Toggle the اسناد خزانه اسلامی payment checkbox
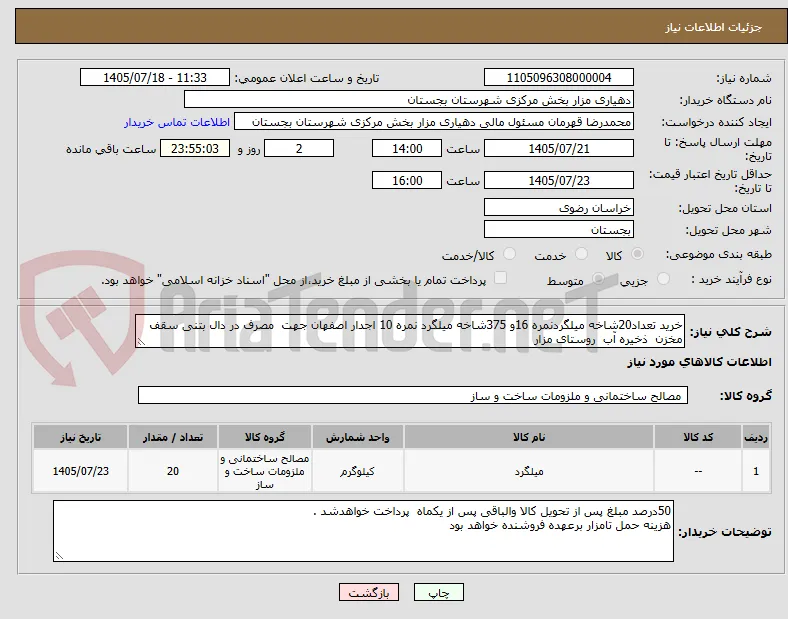Screen dimensions: 788x619 click(x=500, y=278)
